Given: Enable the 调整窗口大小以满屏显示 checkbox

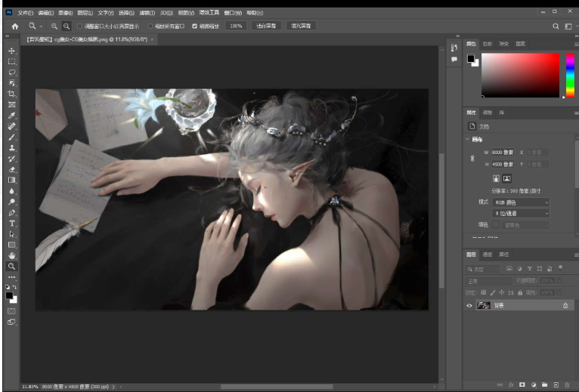Looking at the screenshot, I should coord(80,26).
